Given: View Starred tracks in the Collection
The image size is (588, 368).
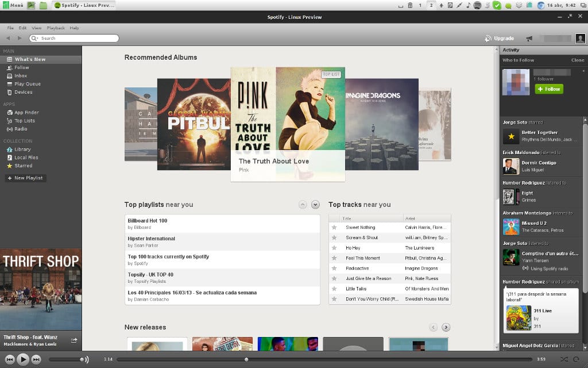Looking at the screenshot, I should tap(24, 166).
